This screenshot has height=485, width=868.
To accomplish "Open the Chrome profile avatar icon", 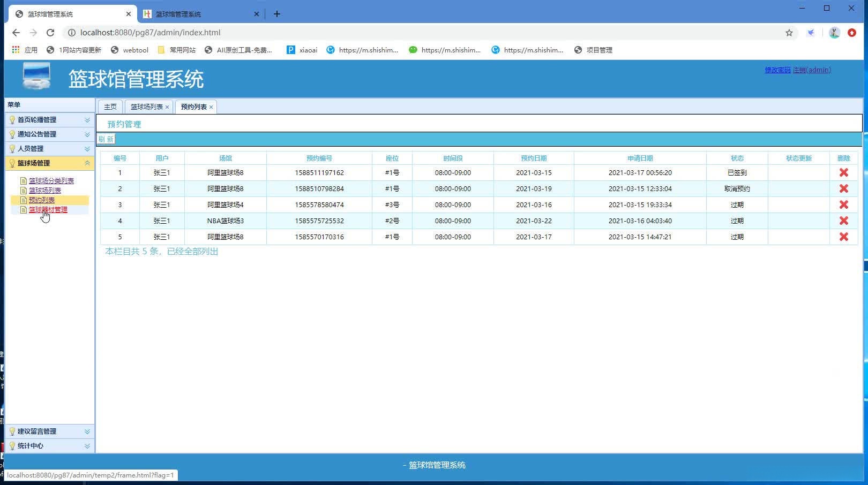I will [834, 33].
